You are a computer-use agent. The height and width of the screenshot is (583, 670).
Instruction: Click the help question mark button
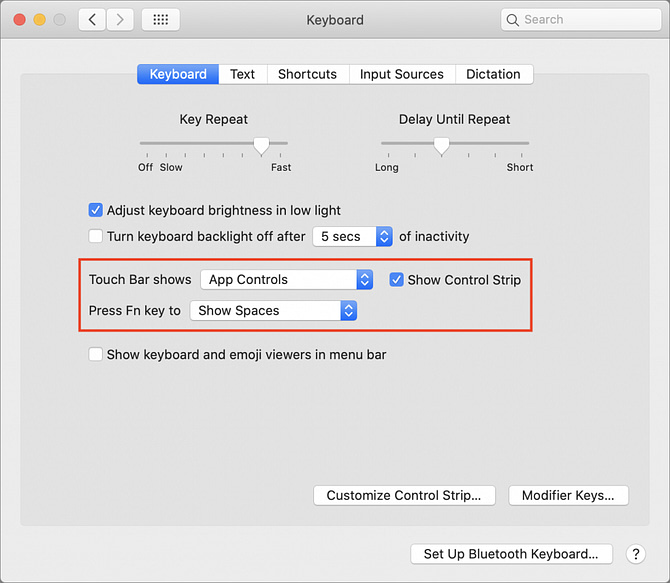tap(635, 553)
